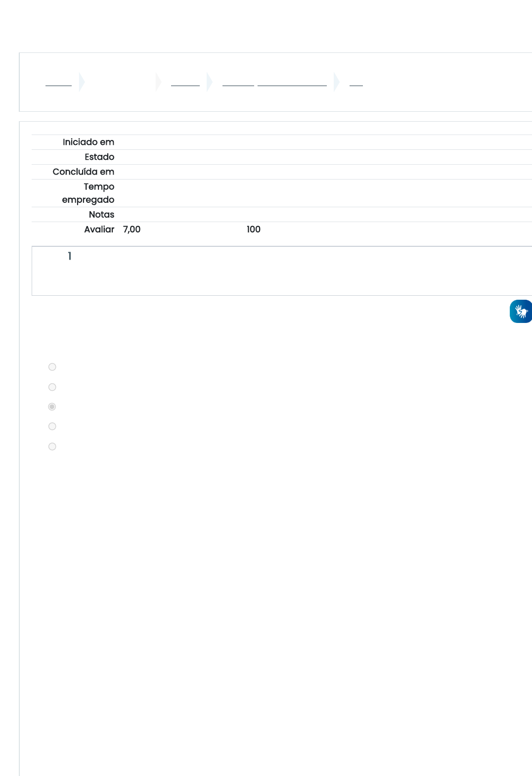532x776 pixels.
Task: Click the first breadcrumb chevron separator arrow
Action: [x=82, y=82]
